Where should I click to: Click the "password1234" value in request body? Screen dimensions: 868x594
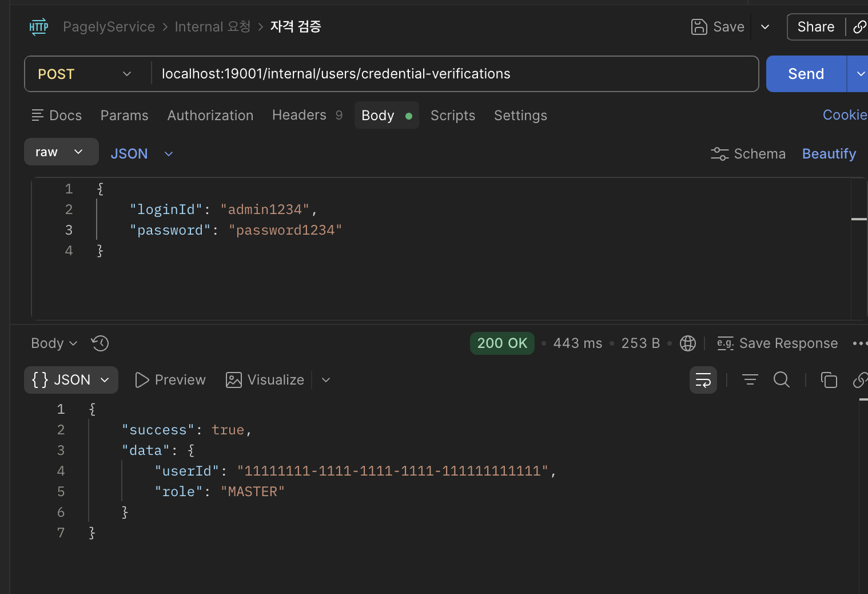[285, 230]
